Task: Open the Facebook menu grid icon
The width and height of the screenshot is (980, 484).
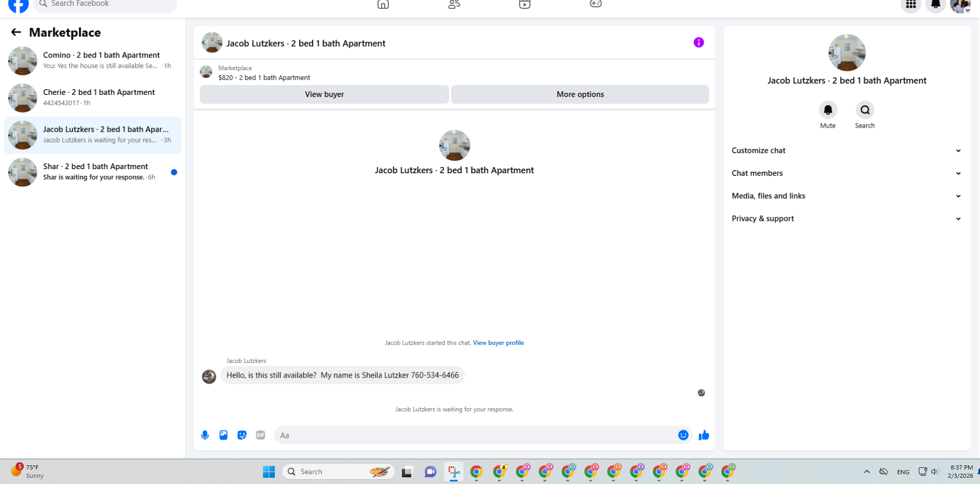Action: point(911,5)
